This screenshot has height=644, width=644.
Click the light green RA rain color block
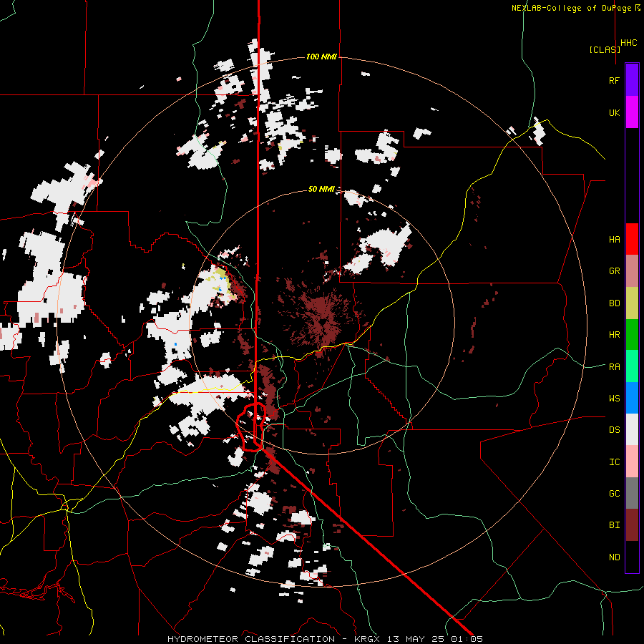(x=632, y=366)
